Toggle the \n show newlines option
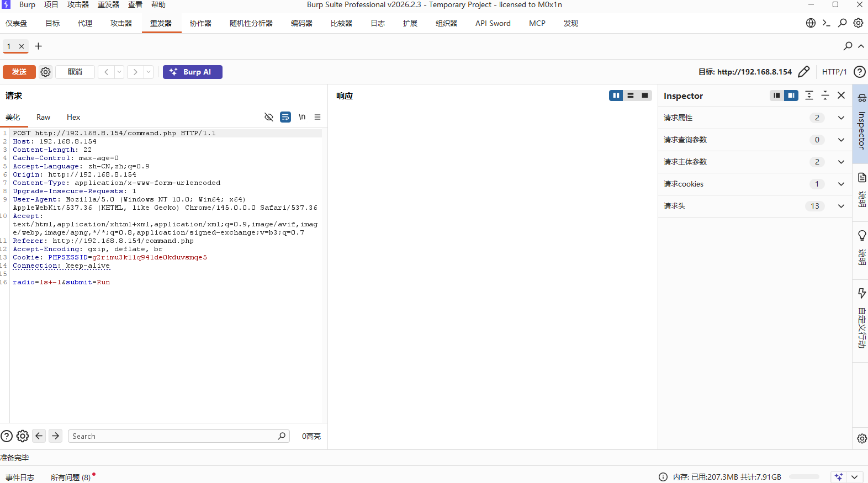The image size is (868, 483). pos(302,117)
